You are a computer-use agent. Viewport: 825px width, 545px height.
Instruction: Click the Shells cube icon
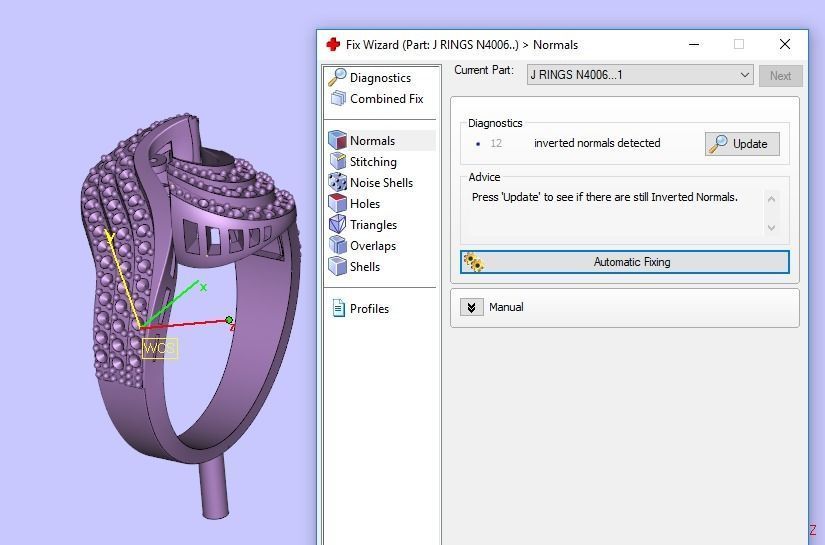[x=337, y=266]
